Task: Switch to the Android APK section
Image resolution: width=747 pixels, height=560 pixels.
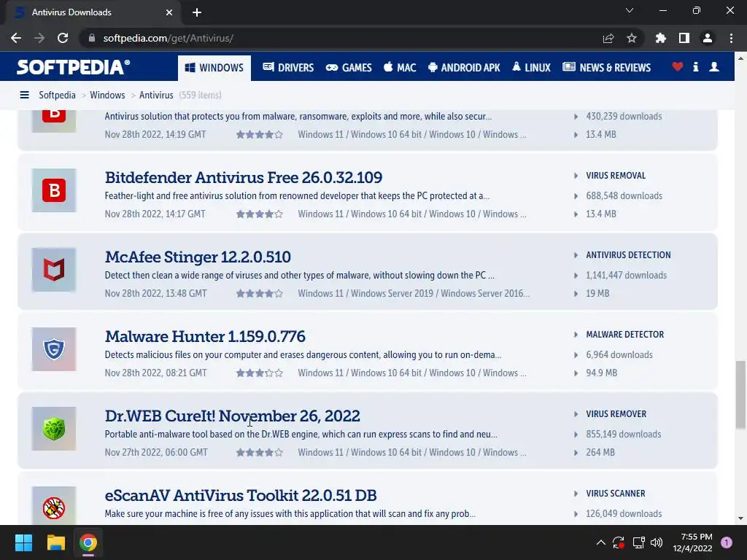Action: tap(464, 68)
